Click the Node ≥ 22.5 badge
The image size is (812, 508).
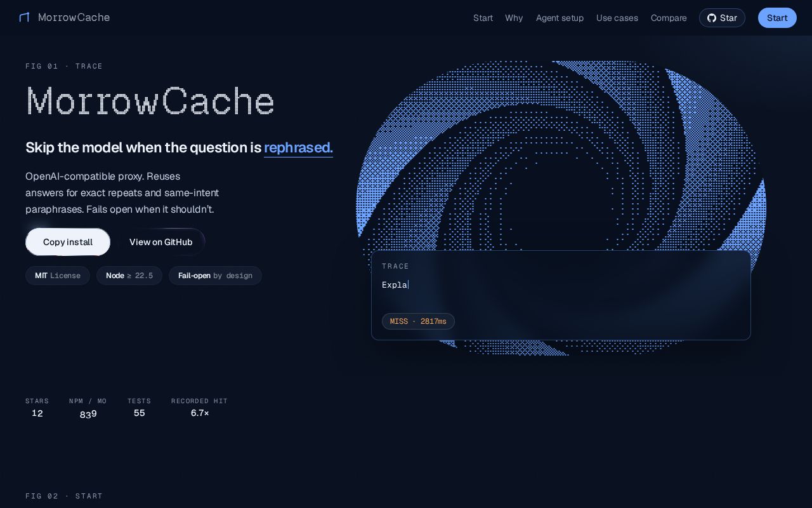(x=129, y=276)
